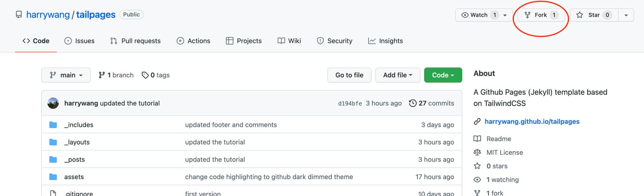The image size is (644, 196).
Task: Open the Pull requests tab
Action: (135, 41)
